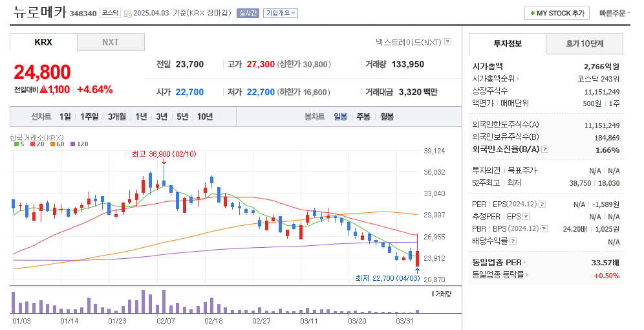The width and height of the screenshot is (644, 330).
Task: Open help icon beside 추정PER EPS
Action: pyautogui.click(x=526, y=217)
